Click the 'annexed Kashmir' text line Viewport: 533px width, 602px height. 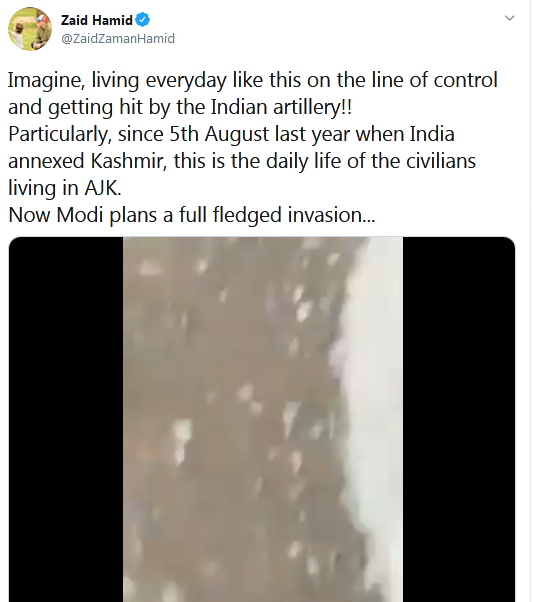tap(242, 161)
